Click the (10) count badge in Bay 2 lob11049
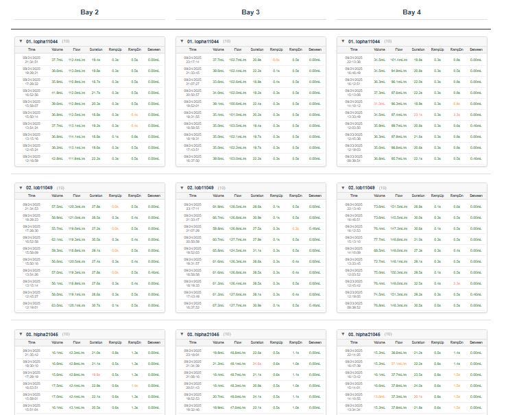This screenshot has width=532, height=415. (58, 187)
